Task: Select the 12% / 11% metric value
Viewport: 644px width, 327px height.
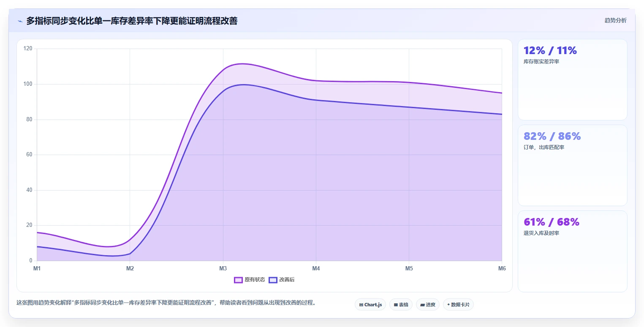Action: click(550, 51)
